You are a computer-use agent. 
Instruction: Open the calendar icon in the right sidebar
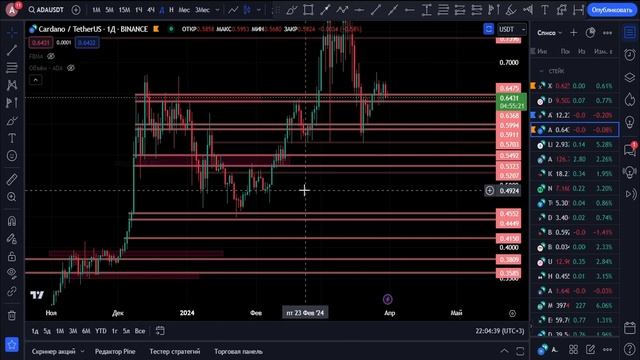[x=630, y=327]
